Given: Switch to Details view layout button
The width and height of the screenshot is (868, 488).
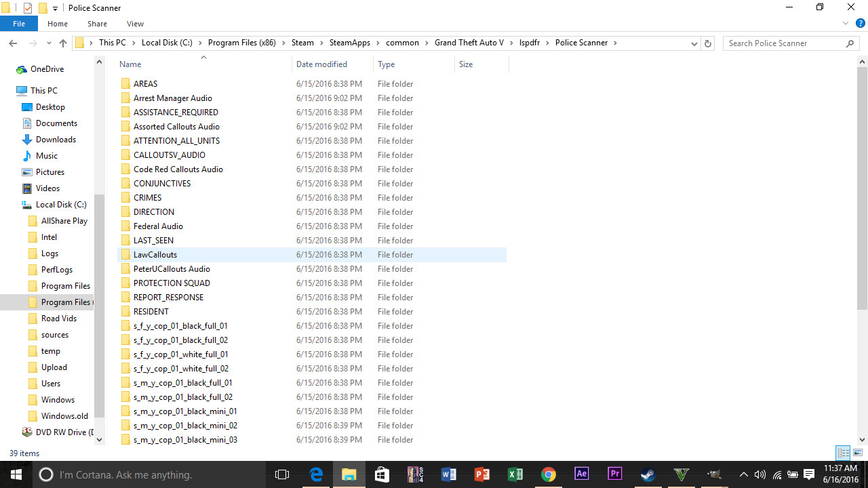Looking at the screenshot, I should point(843,453).
